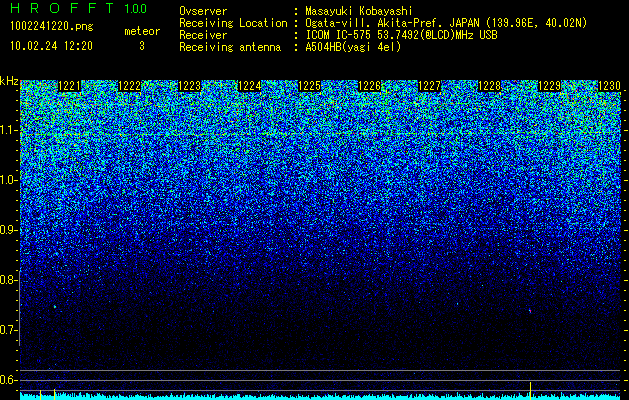Click the 0.6 frequency axis label
The image size is (629, 400).
tap(8, 380)
